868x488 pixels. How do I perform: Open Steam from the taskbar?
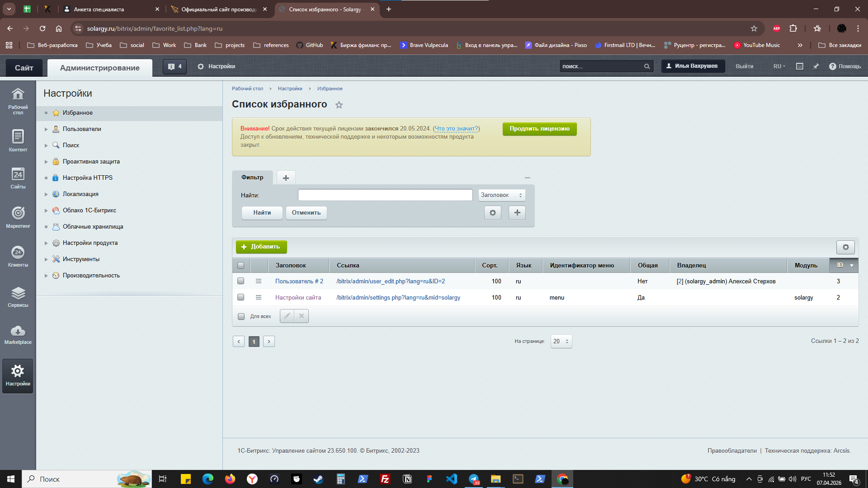(x=319, y=479)
